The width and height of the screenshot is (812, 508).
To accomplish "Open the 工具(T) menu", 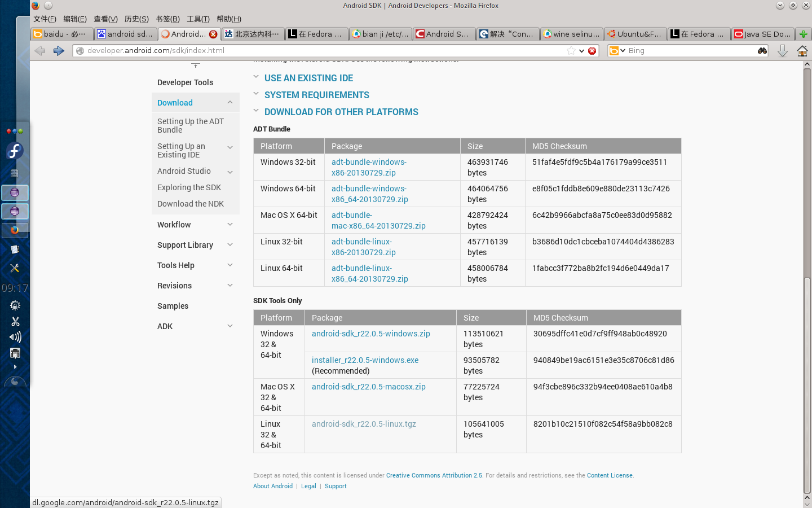I will tap(198, 19).
